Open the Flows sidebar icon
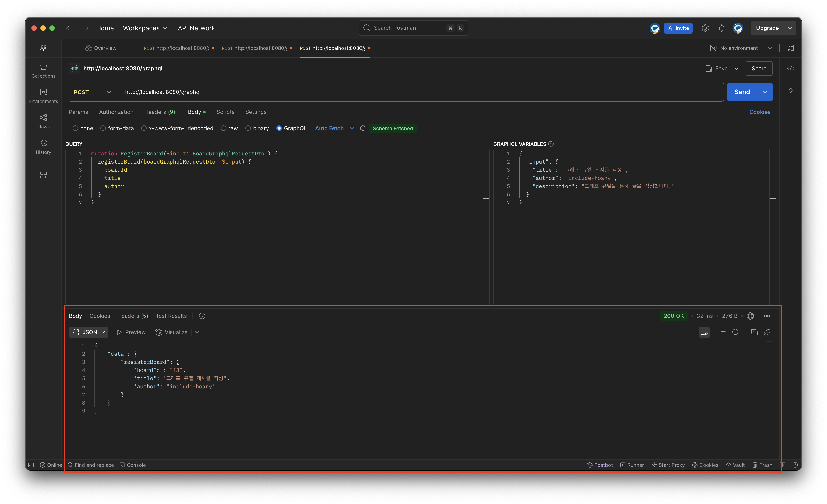Image resolution: width=827 pixels, height=504 pixels. pos(43,121)
